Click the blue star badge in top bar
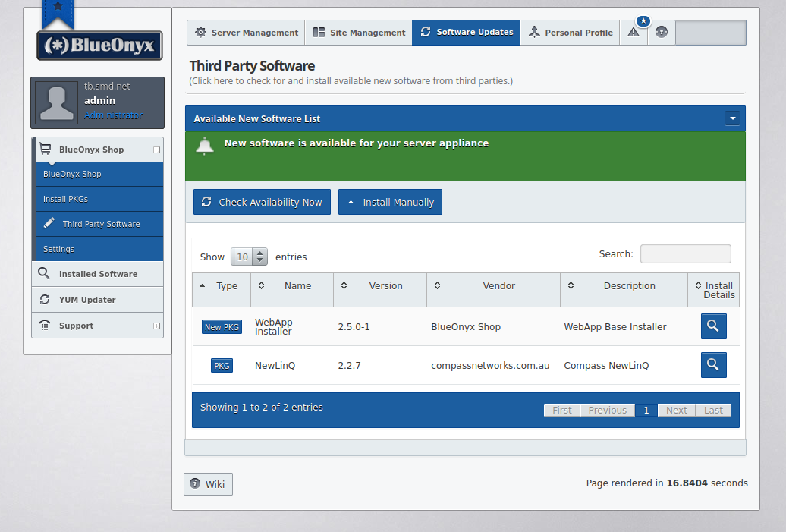The height and width of the screenshot is (532, 786). click(643, 20)
